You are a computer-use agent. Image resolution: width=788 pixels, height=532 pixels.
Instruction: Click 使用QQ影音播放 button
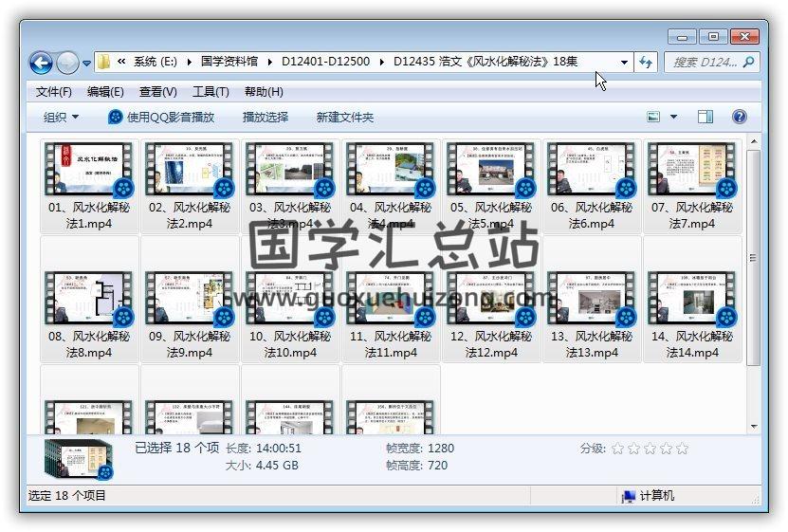(161, 117)
